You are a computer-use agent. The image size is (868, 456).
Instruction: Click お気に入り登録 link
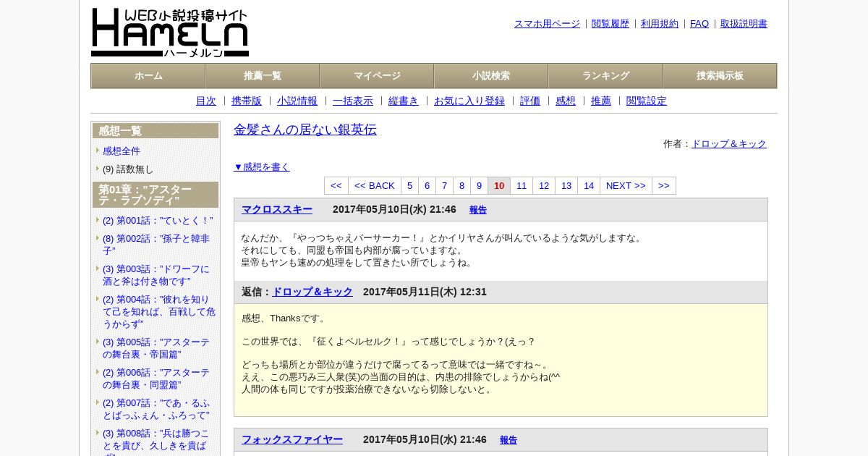[x=469, y=101]
